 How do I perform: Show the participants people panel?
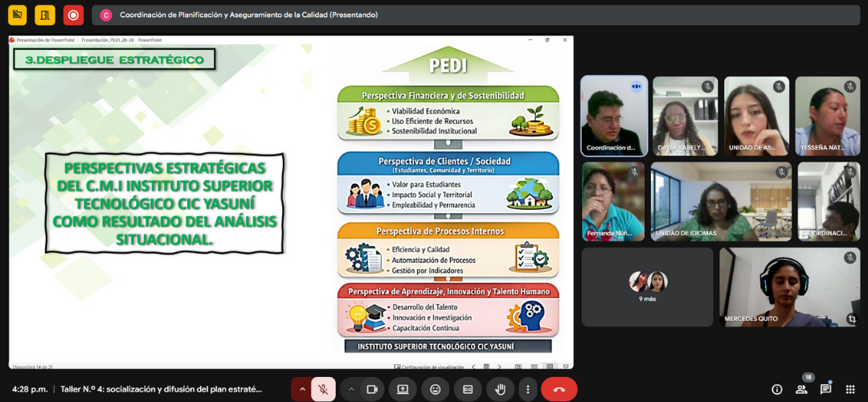coord(801,389)
